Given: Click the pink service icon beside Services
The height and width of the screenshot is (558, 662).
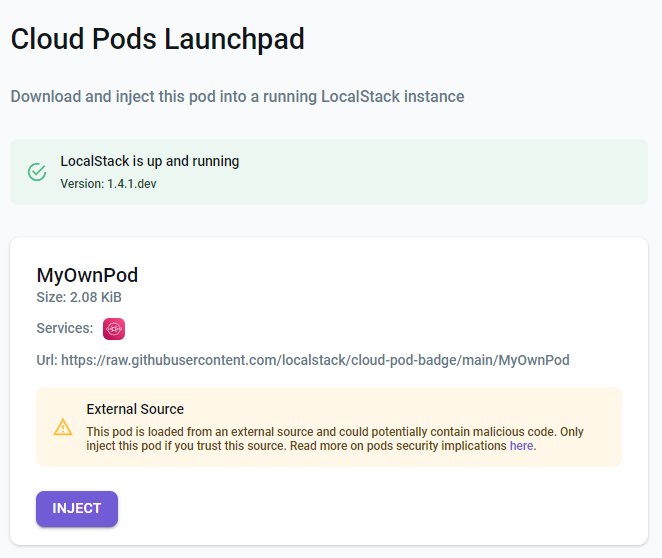Looking at the screenshot, I should tap(114, 329).
